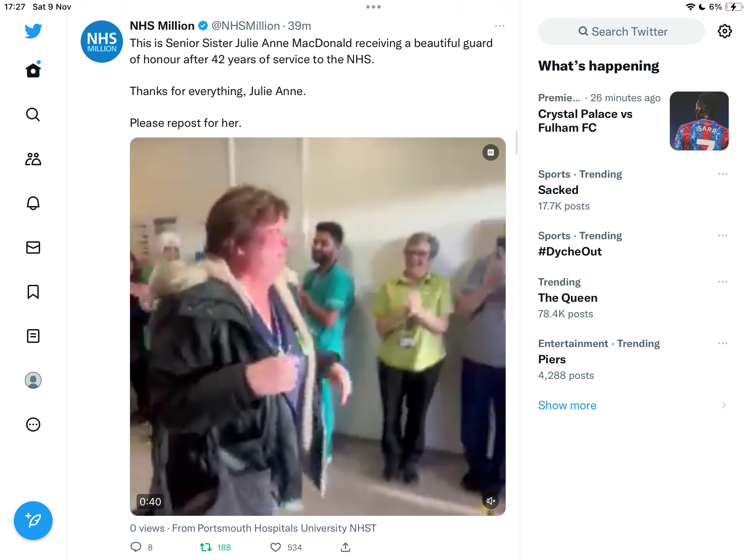Toggle closed captions on the video
Viewport: 747px width, 560px height.
pyautogui.click(x=491, y=152)
